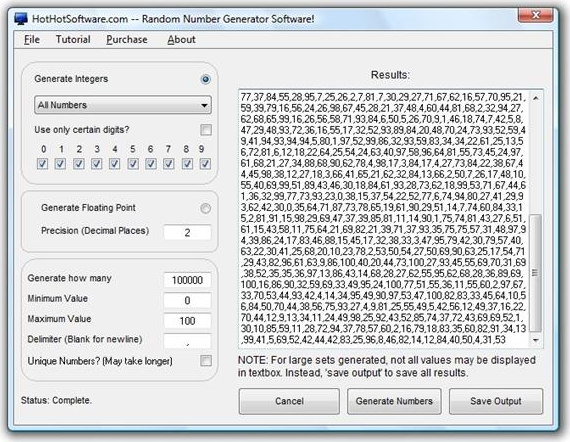The width and height of the screenshot is (570, 442).
Task: Uncheck the digit 0 checkbox
Action: coord(43,164)
